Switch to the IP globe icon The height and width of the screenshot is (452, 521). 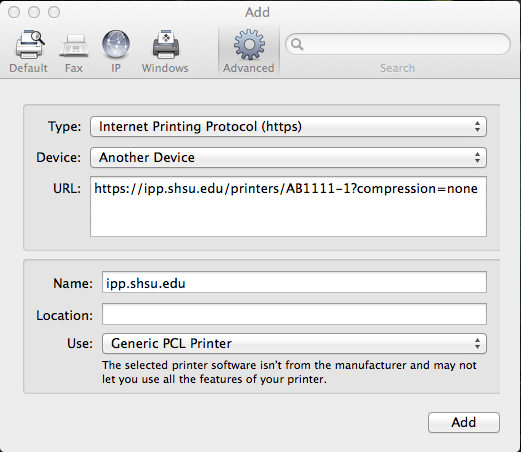(116, 44)
